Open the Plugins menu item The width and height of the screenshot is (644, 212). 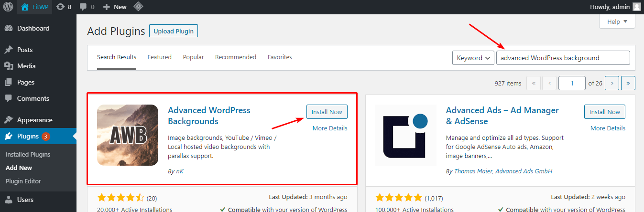(38, 136)
